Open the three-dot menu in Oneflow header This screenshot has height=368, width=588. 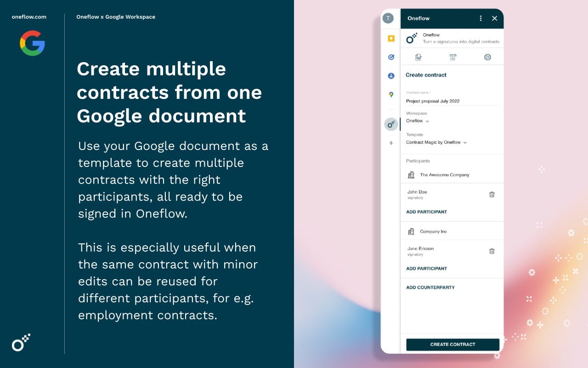coord(481,18)
